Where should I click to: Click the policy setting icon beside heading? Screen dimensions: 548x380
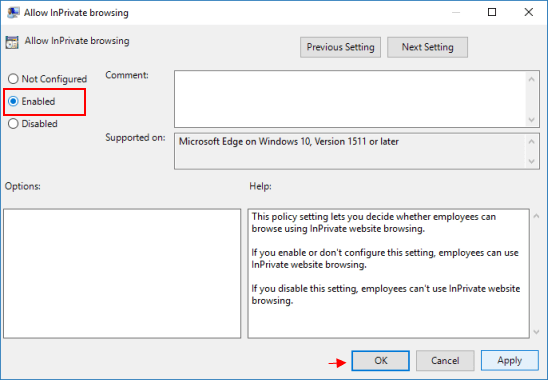(x=12, y=42)
